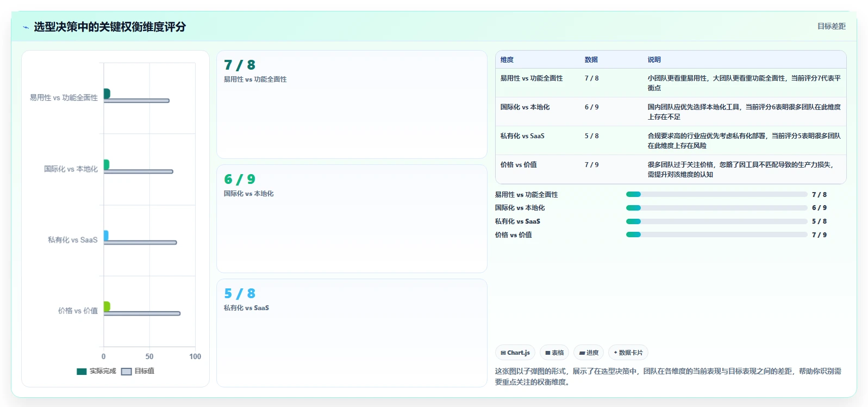Select the 5 / 8 私有化 data card
This screenshot has height=407, width=868.
tap(352, 333)
